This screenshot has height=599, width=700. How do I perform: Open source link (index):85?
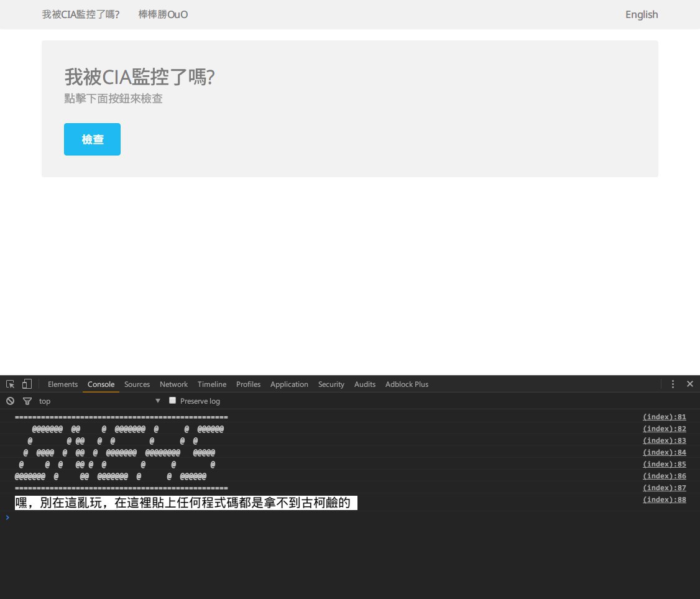[665, 464]
